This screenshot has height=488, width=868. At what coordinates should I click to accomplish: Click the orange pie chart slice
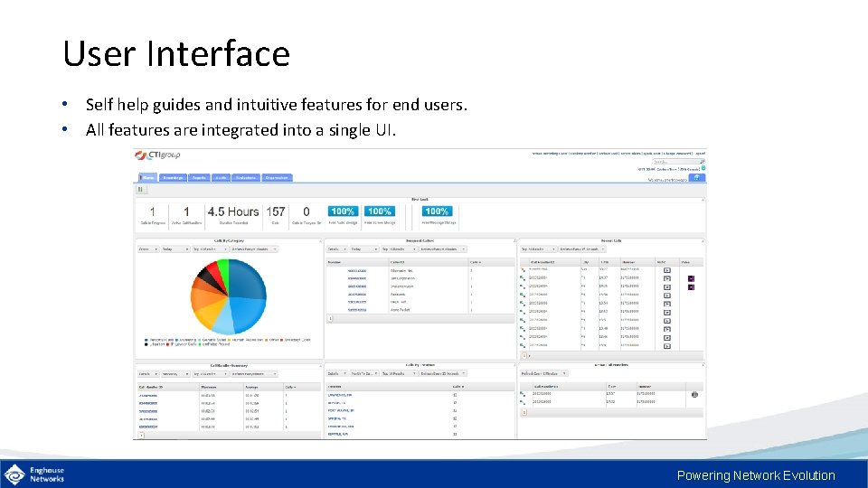pyautogui.click(x=206, y=299)
